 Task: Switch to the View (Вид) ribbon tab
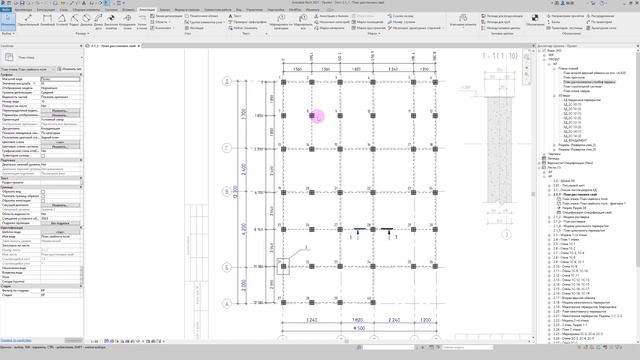click(239, 9)
